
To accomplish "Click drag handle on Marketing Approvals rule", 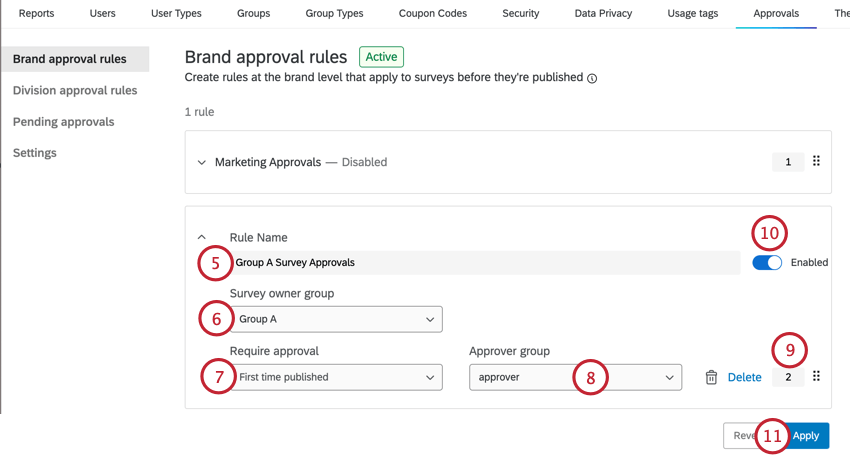I will (816, 162).
